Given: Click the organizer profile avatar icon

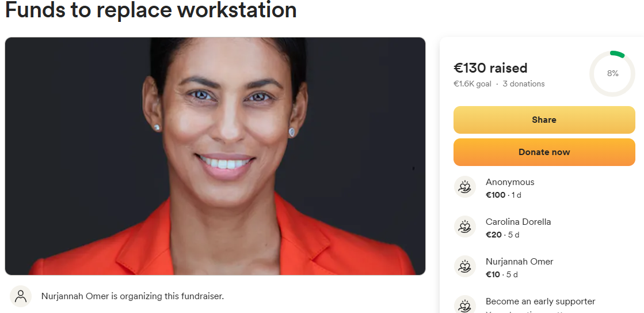Looking at the screenshot, I should point(21,296).
